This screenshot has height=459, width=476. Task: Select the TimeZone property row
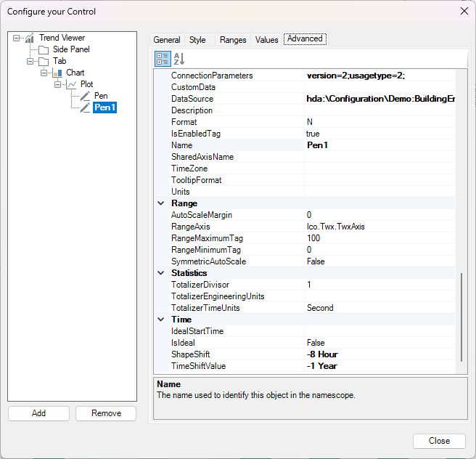[312, 168]
